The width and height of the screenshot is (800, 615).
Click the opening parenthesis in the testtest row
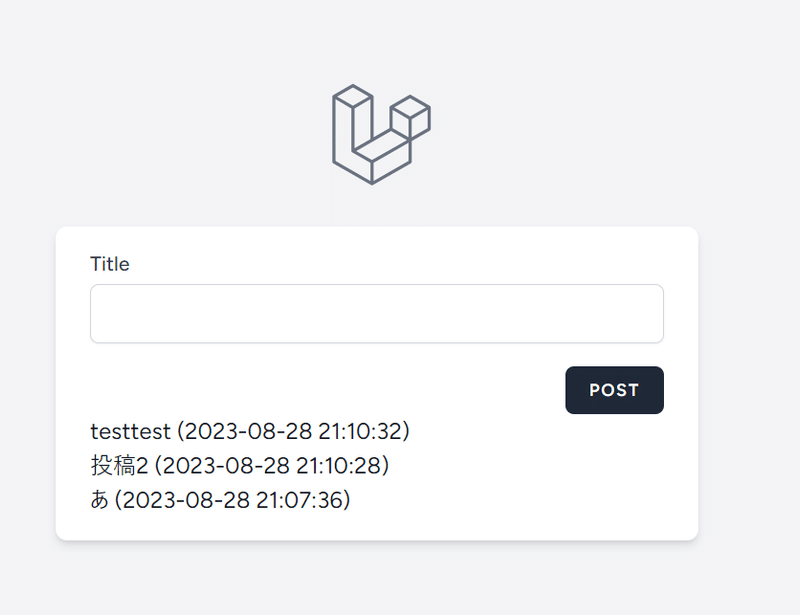click(180, 432)
